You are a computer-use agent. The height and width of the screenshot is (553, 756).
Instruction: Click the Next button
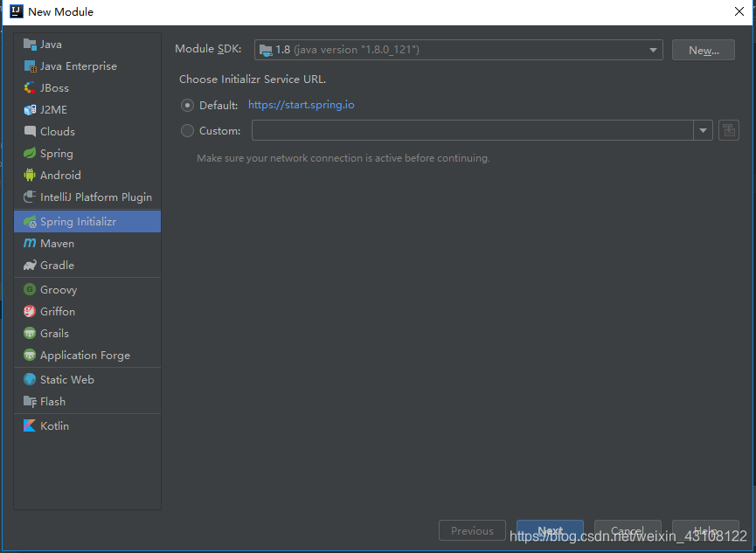click(550, 530)
